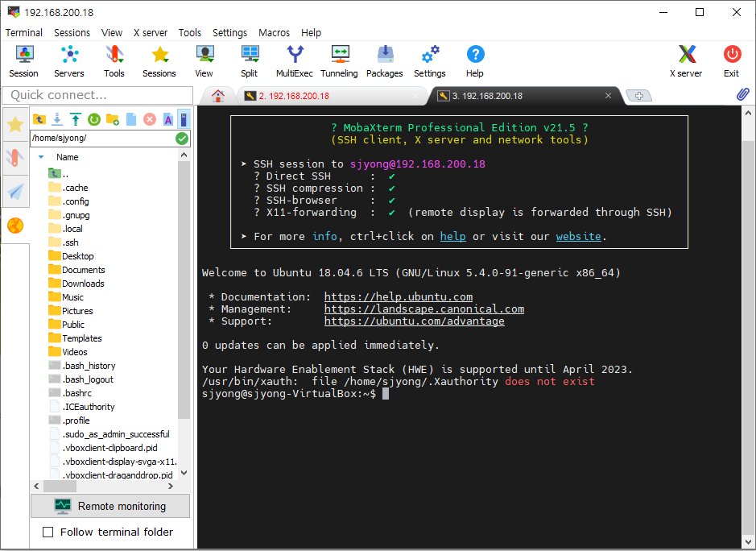Click the rename file 'A' icon
Viewport: 756px width, 551px height.
167,118
